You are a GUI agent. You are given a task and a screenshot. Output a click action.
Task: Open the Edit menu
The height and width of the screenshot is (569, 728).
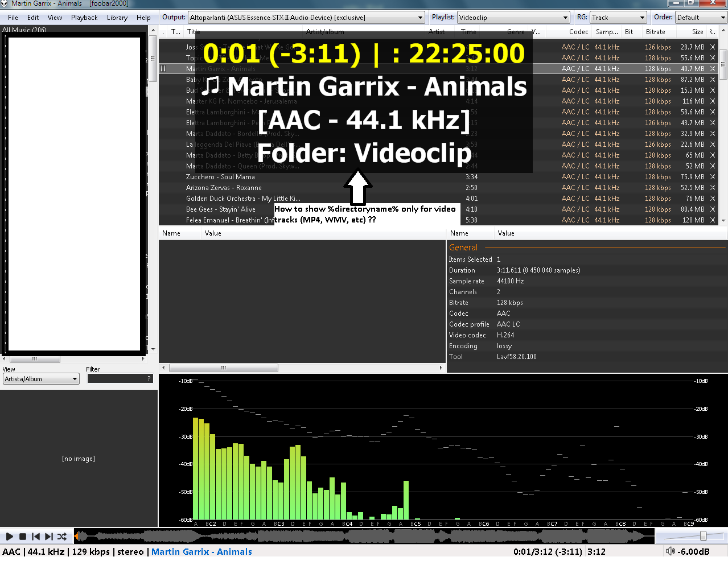33,18
